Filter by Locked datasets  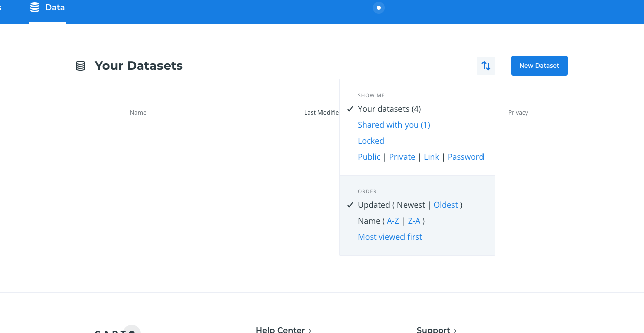[371, 141]
